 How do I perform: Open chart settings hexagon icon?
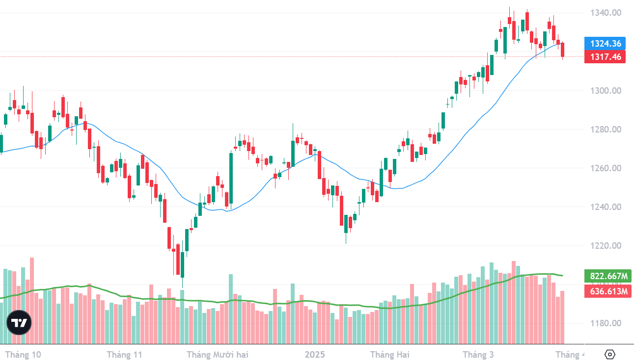(609, 354)
